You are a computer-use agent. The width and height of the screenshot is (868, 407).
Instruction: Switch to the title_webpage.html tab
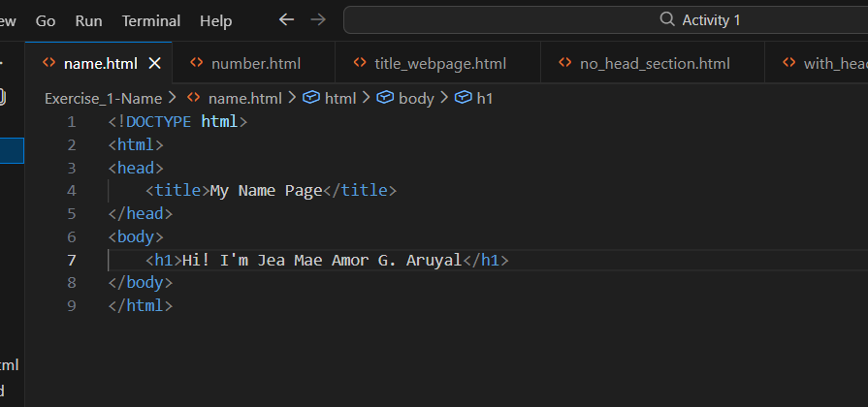pyautogui.click(x=440, y=64)
